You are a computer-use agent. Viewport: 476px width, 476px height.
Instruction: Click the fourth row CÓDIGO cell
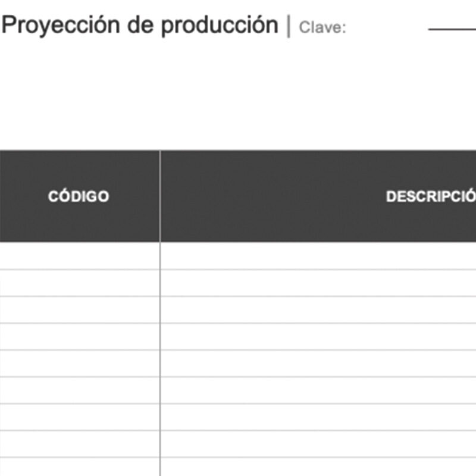79,336
